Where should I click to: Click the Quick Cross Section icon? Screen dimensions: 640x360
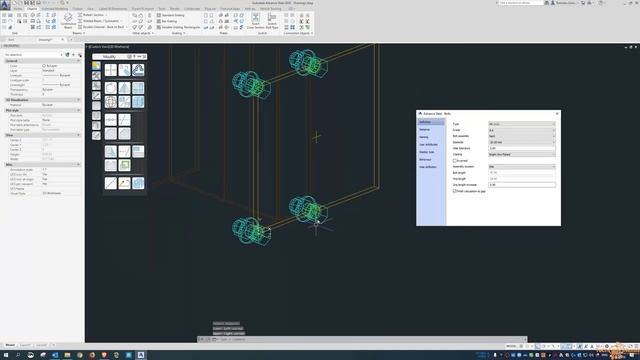[x=256, y=20]
